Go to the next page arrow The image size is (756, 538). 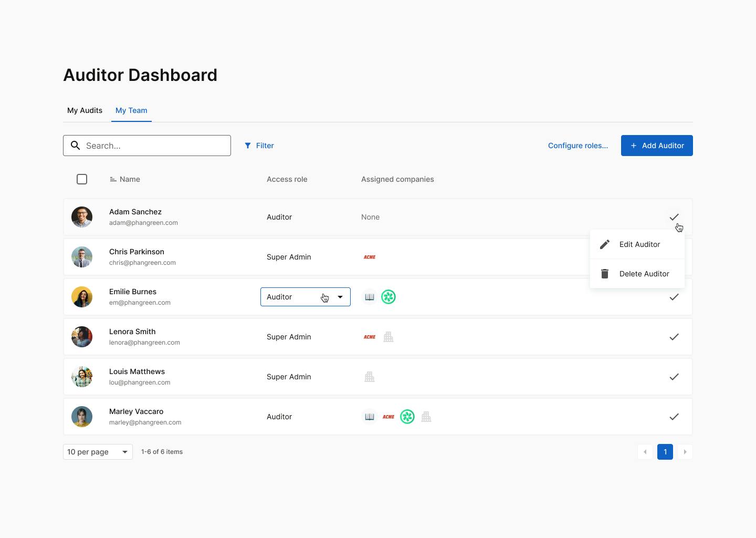[685, 452]
